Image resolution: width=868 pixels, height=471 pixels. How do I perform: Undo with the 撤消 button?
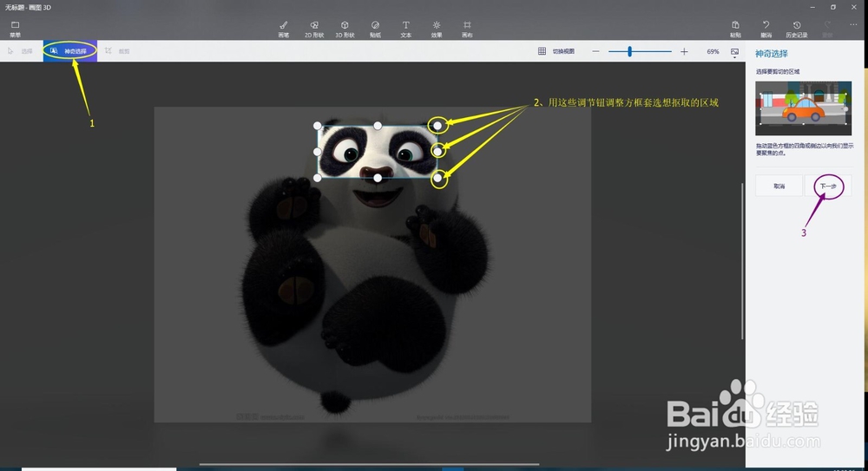[x=766, y=29]
